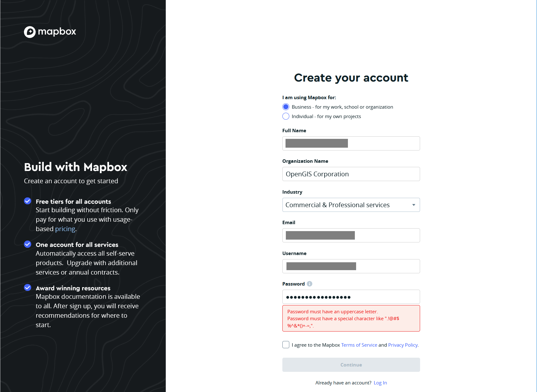Click checkmark icon beside One account heading
The width and height of the screenshot is (537, 392).
coord(28,244)
